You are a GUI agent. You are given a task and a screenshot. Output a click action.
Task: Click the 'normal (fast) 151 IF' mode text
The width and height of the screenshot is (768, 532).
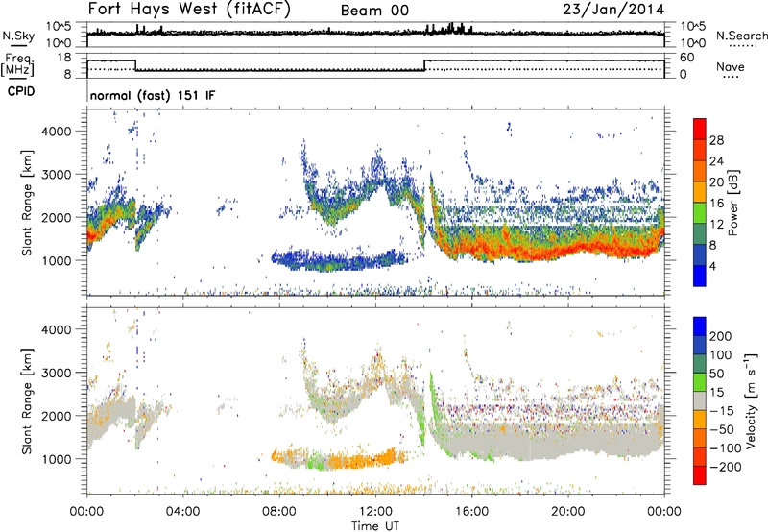[153, 95]
